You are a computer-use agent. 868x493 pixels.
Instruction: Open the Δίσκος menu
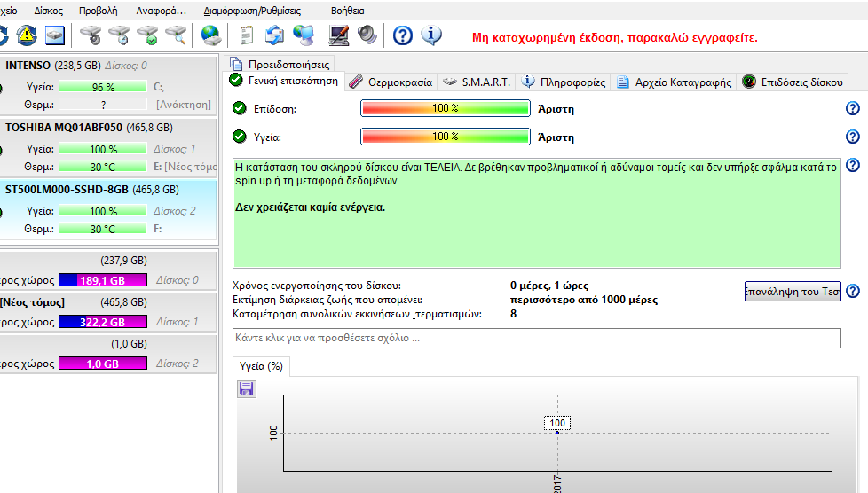pos(48,11)
